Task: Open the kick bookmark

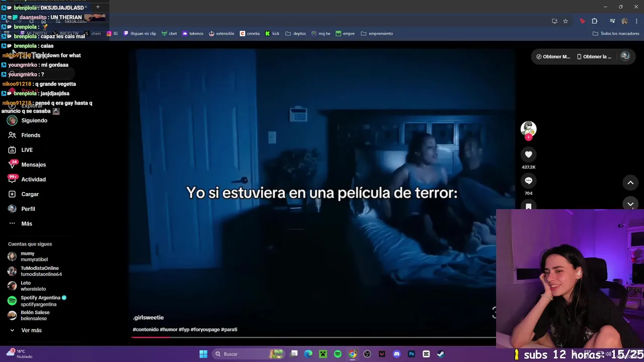Action: click(272, 34)
